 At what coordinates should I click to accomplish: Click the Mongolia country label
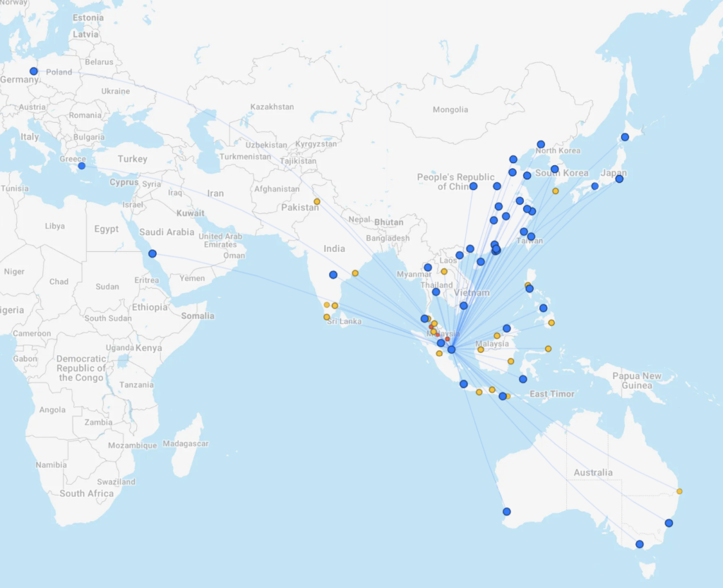pyautogui.click(x=450, y=109)
